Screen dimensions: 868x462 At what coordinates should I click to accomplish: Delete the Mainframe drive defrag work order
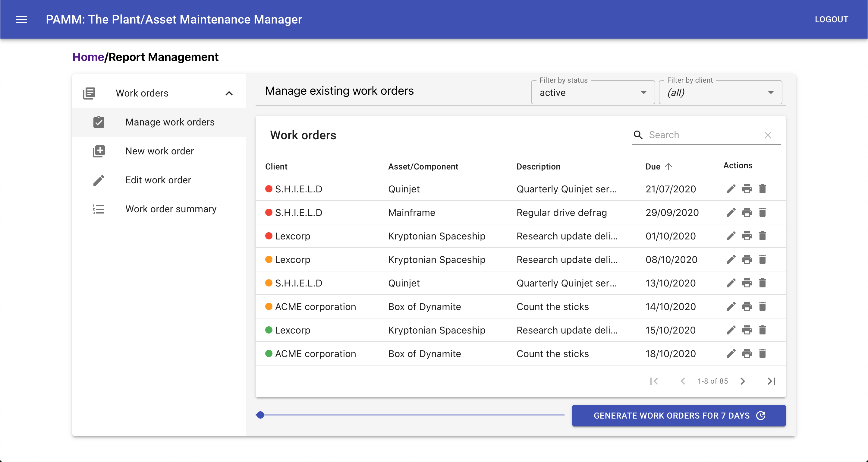763,212
